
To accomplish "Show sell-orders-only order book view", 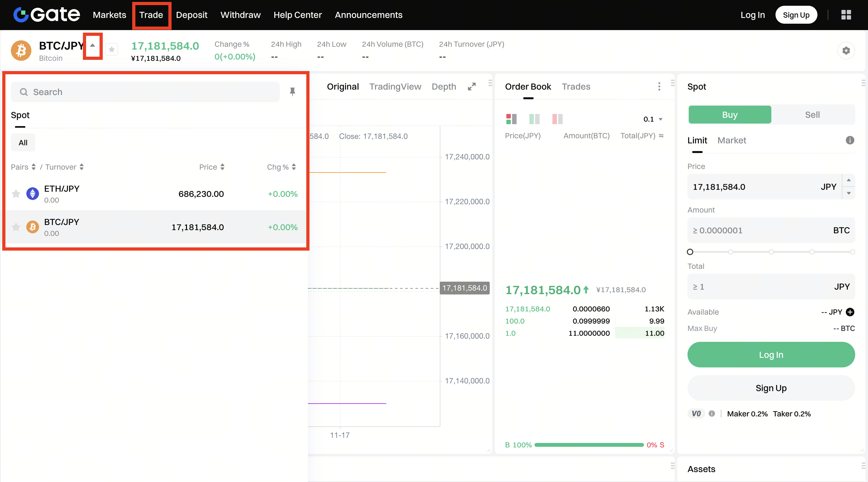I will 557,119.
